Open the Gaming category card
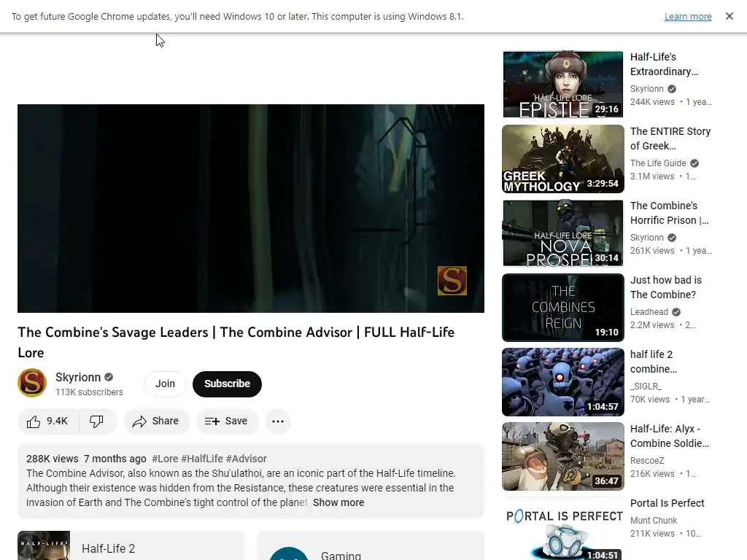This screenshot has height=560, width=747. pos(371,545)
